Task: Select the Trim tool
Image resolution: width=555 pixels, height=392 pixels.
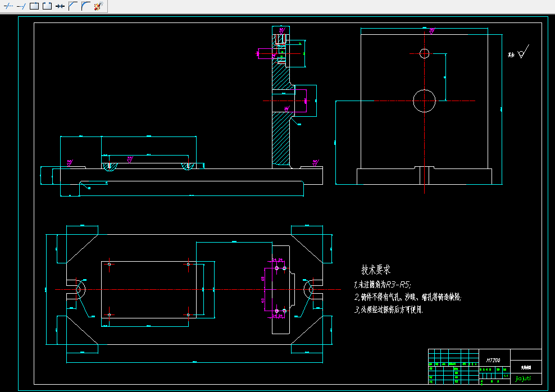Action: tap(8, 6)
